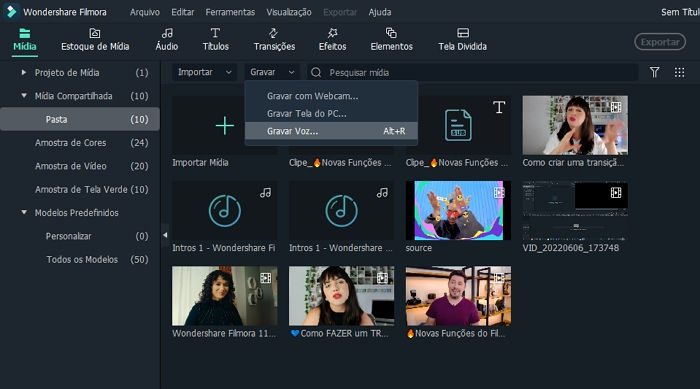Click film icon on VID_20220606_173748 thumbnail
The height and width of the screenshot is (389, 700).
coord(616,193)
